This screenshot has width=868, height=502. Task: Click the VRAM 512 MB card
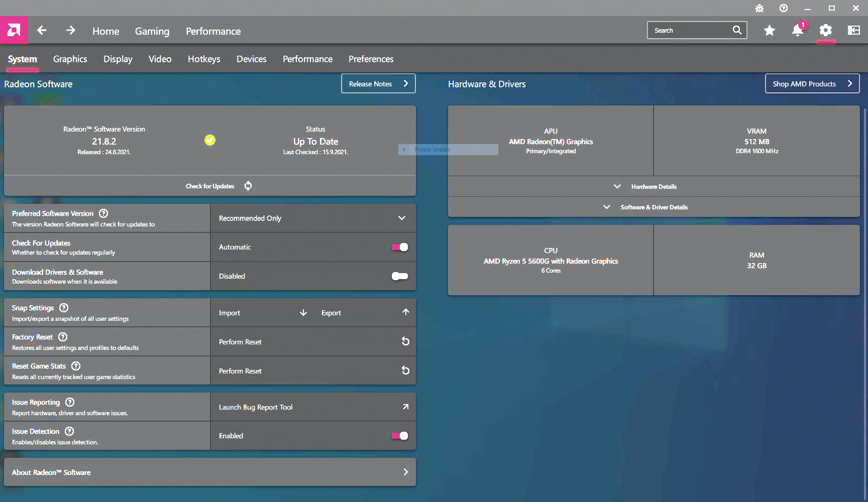coord(756,141)
